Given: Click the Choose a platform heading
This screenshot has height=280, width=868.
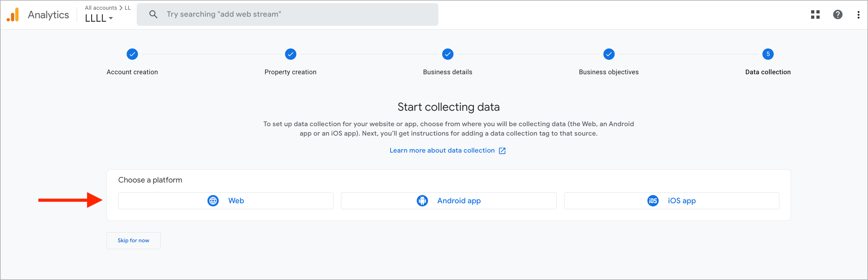Looking at the screenshot, I should (x=150, y=180).
